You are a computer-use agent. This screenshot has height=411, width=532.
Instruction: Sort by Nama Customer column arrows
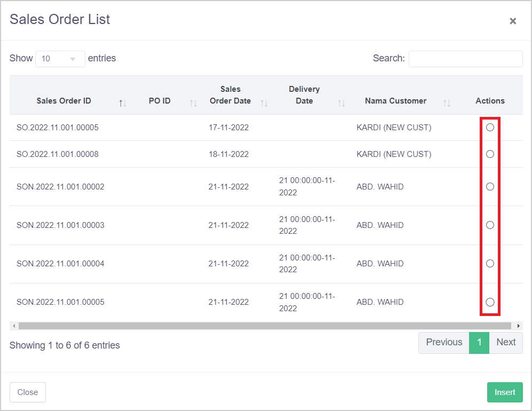(x=447, y=103)
